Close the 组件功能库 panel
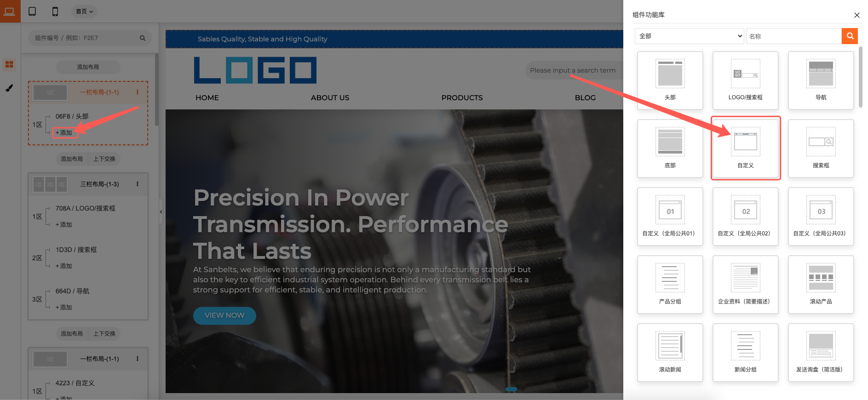Screen dimensions: 868x400 click(x=857, y=15)
